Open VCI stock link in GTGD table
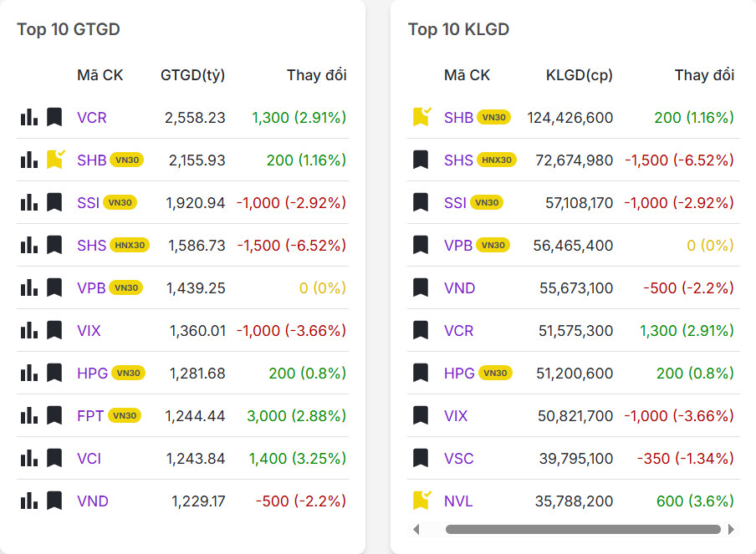 click(89, 459)
